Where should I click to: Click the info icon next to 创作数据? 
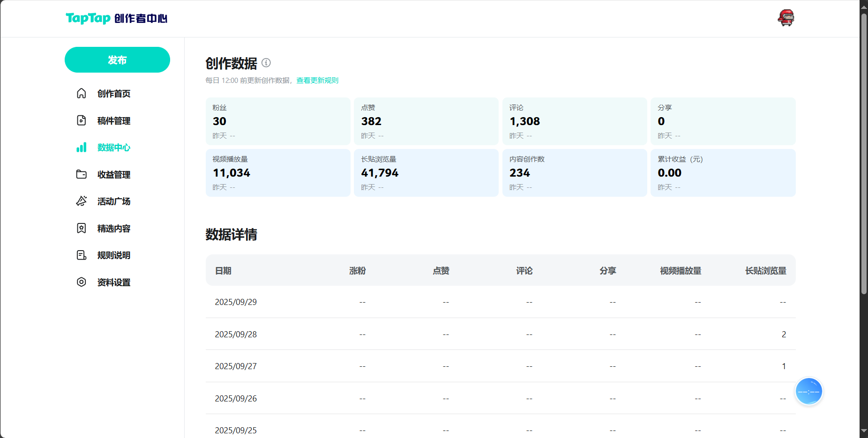point(266,63)
